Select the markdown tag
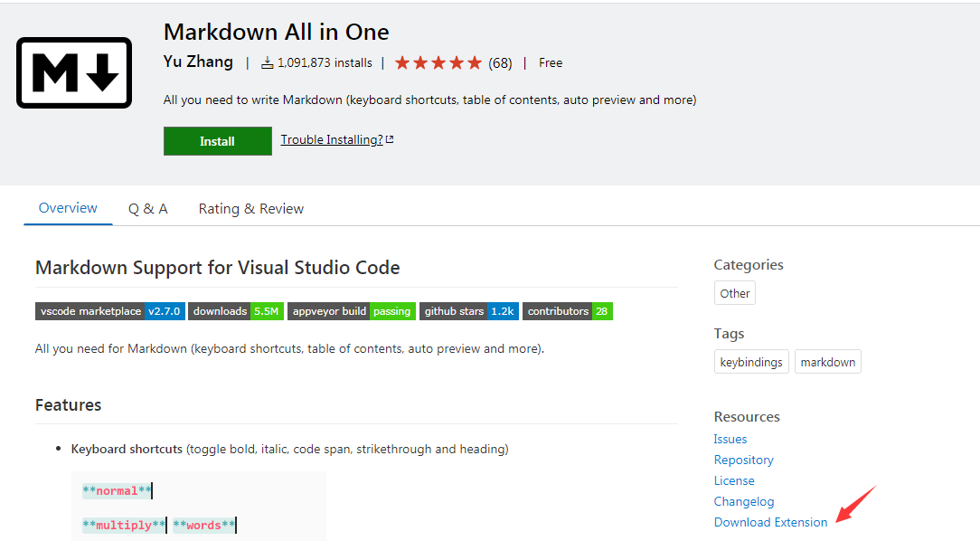The height and width of the screenshot is (541, 980). click(x=827, y=362)
